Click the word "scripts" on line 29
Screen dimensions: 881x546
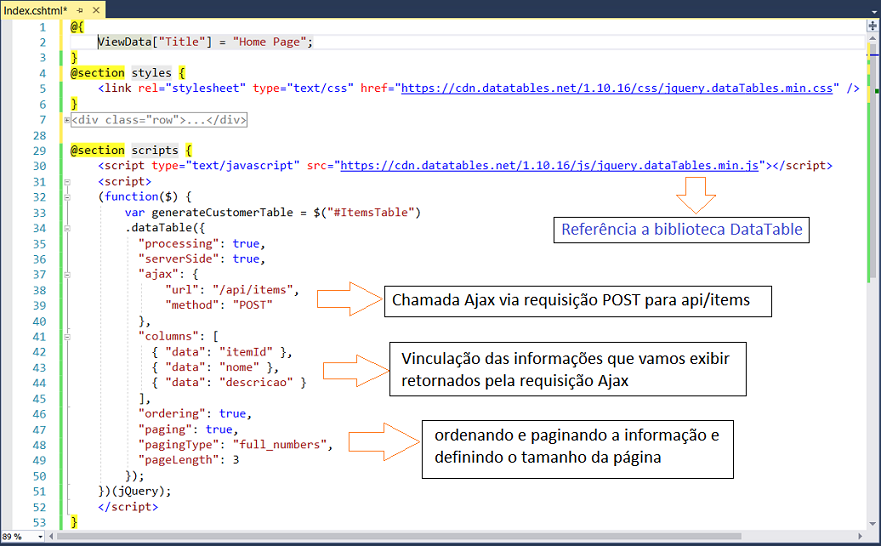coord(155,150)
